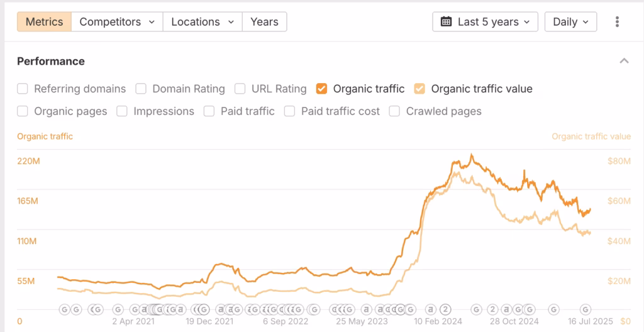Open the Locations dropdown

pos(203,22)
